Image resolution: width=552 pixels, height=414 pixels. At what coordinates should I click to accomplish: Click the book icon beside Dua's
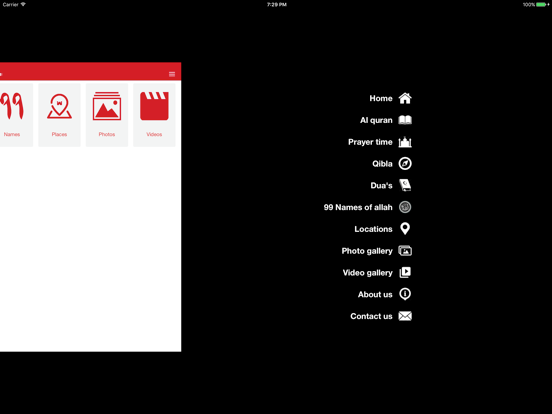(405, 185)
